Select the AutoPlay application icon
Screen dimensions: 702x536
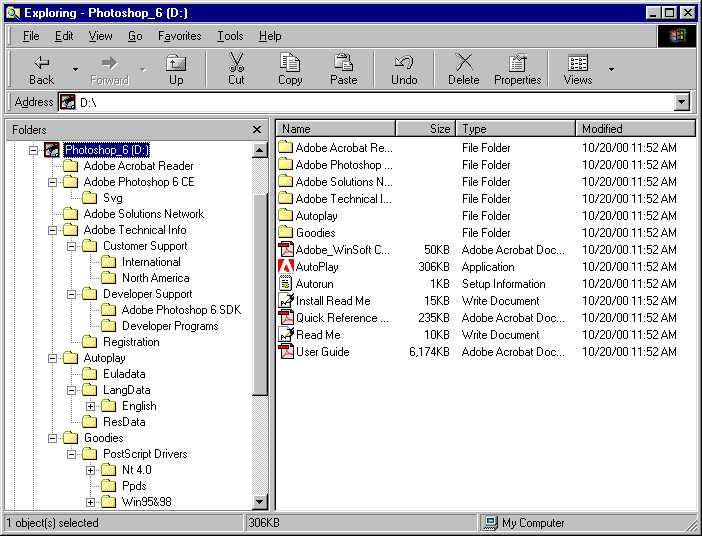tap(286, 266)
